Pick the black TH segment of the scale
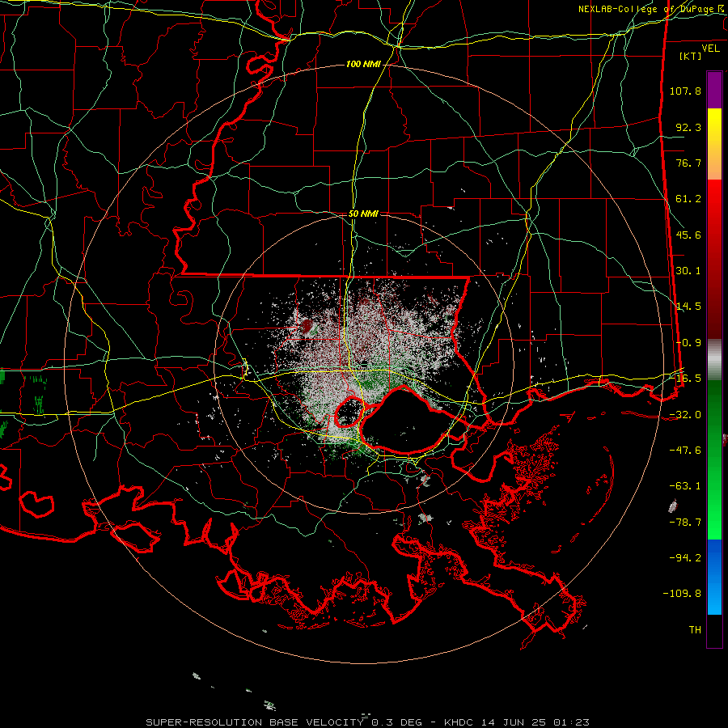The image size is (728, 728). point(714,630)
